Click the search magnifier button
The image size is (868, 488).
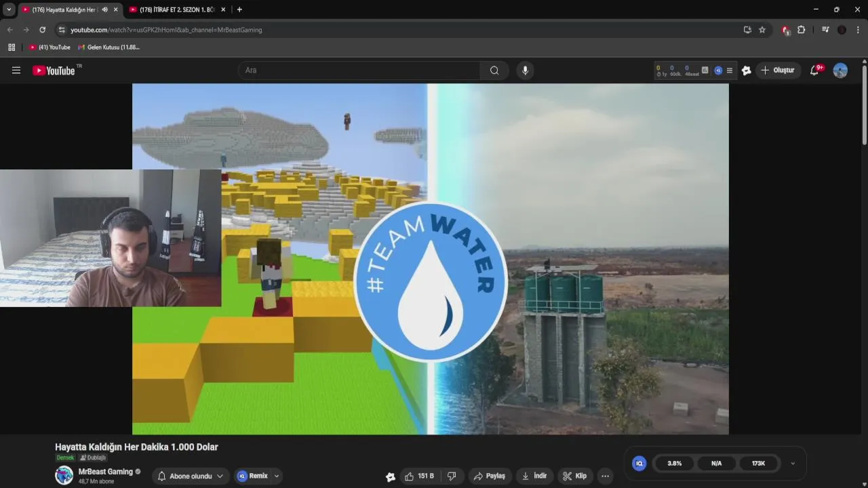[494, 70]
